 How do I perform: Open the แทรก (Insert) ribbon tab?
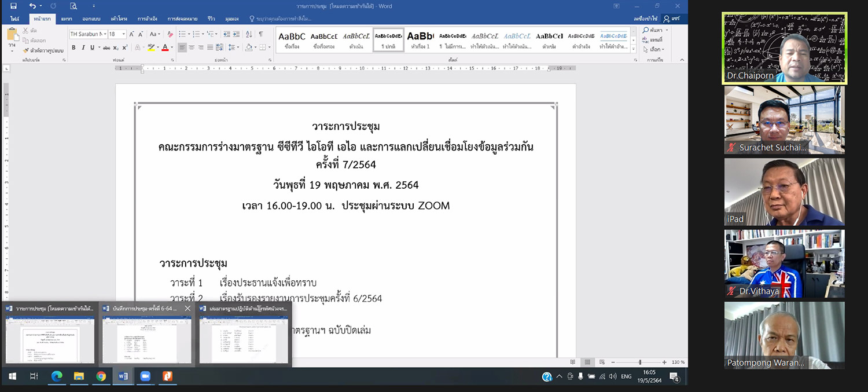click(67, 19)
